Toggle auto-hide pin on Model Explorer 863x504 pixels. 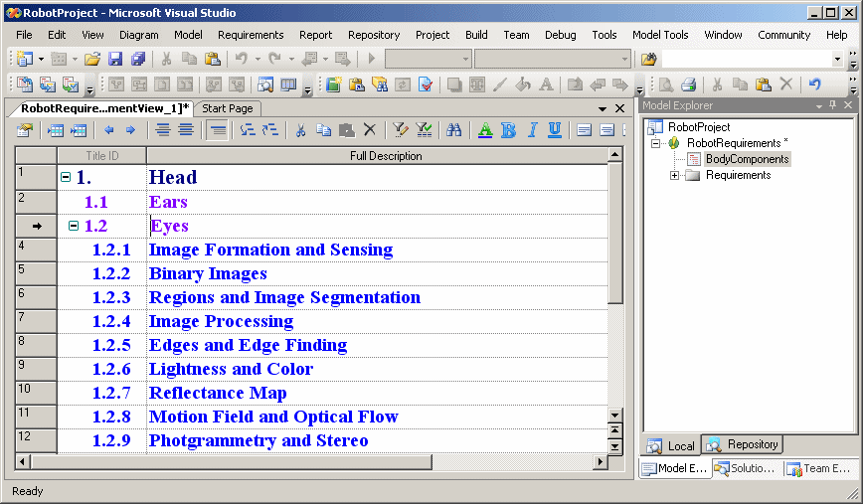(x=833, y=104)
